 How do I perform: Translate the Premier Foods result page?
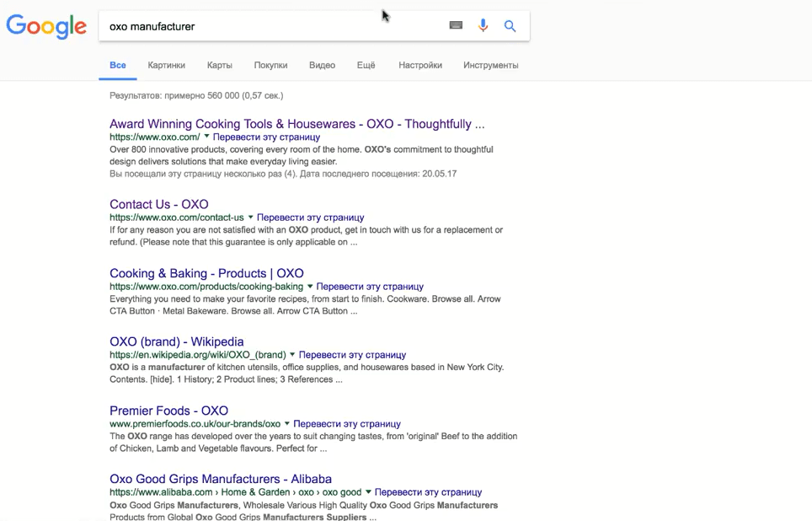(347, 423)
